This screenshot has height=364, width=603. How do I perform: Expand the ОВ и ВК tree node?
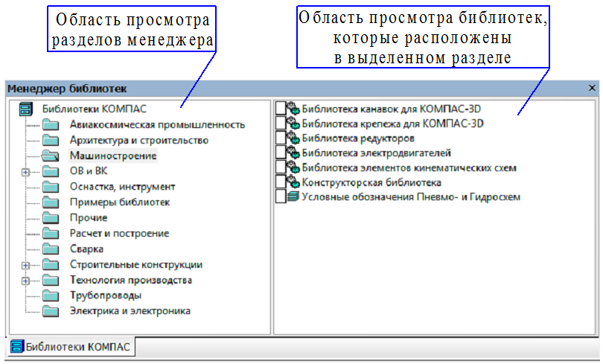pyautogui.click(x=25, y=172)
